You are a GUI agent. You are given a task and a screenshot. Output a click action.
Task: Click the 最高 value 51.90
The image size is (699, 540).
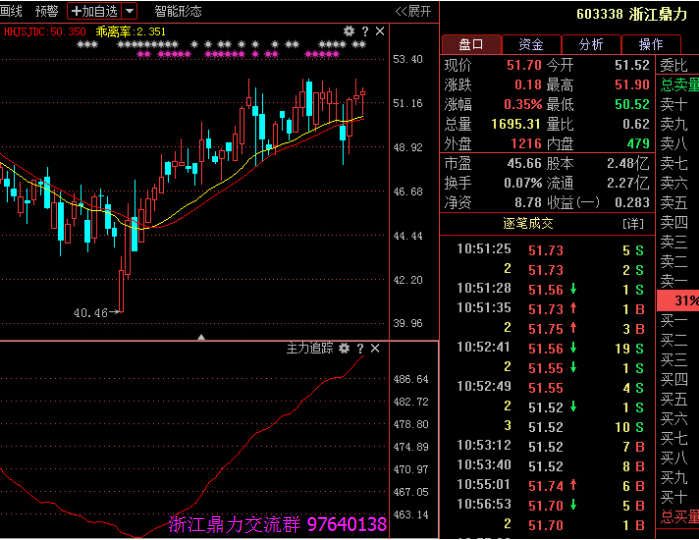tap(632, 85)
